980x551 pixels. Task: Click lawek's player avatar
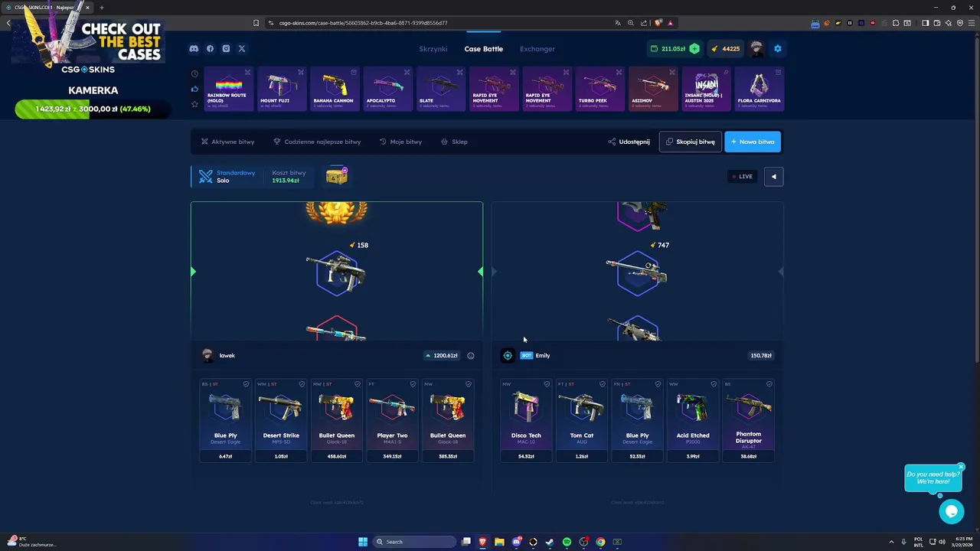tap(207, 356)
